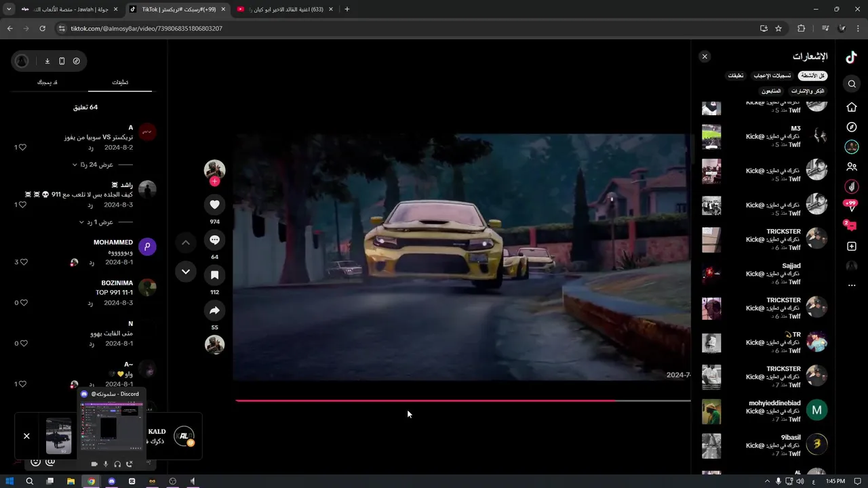Insert an emoji in the comment box
Viewport: 868px width, 488px height.
pyautogui.click(x=35, y=462)
